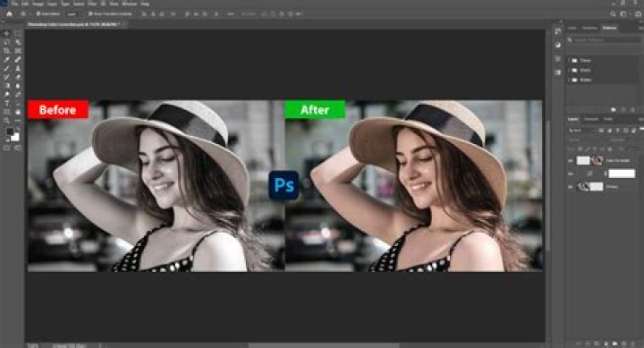Select the Crop tool
Image resolution: width=644 pixels, height=348 pixels.
7,51
